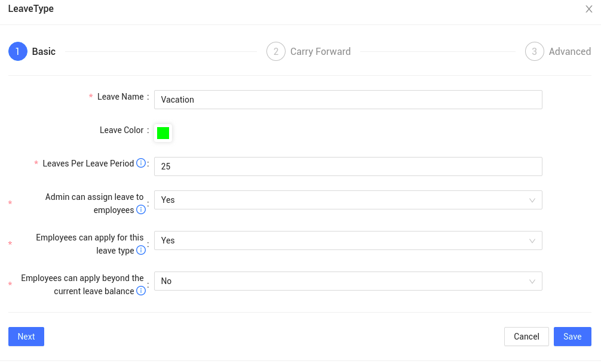Save the leave type
Image resolution: width=601 pixels, height=364 pixels.
[572, 337]
